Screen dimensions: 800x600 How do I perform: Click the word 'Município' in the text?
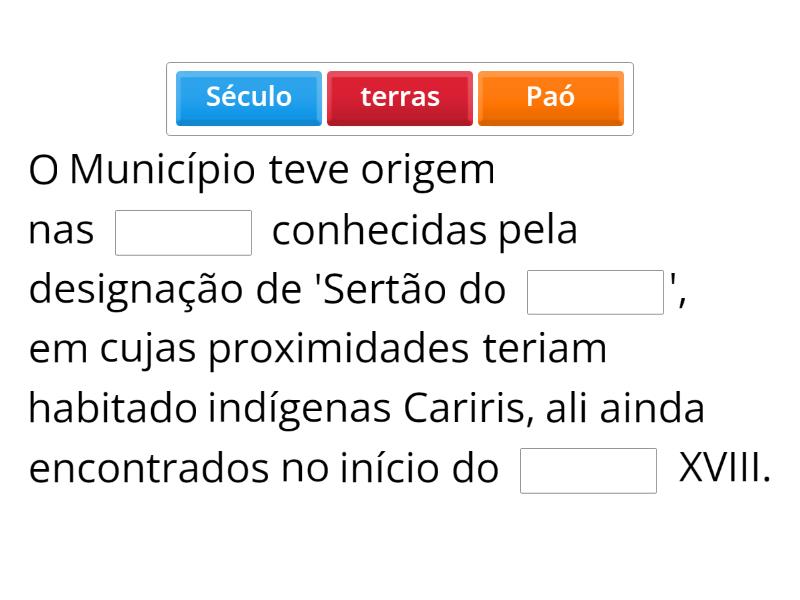163,171
